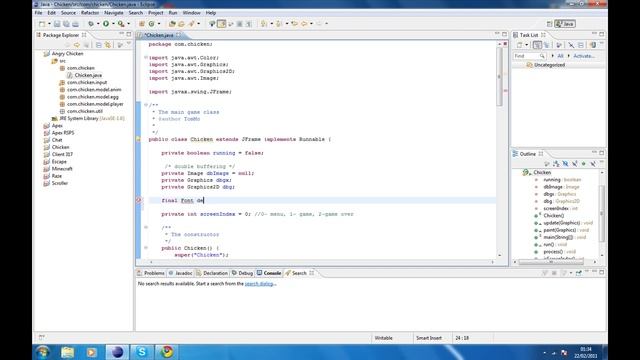Open the Source menu
This screenshot has height=360, width=640.
(68, 13)
